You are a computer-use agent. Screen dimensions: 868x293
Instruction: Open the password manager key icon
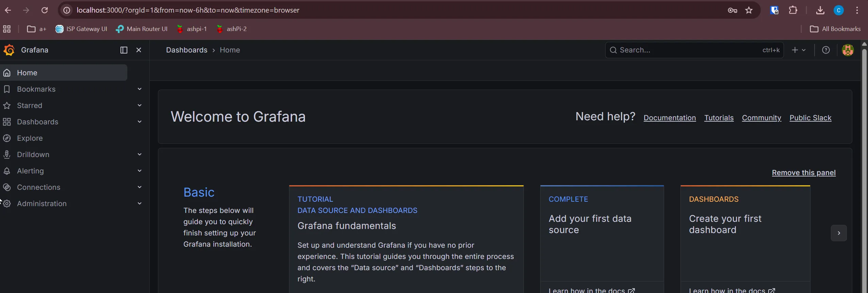733,10
